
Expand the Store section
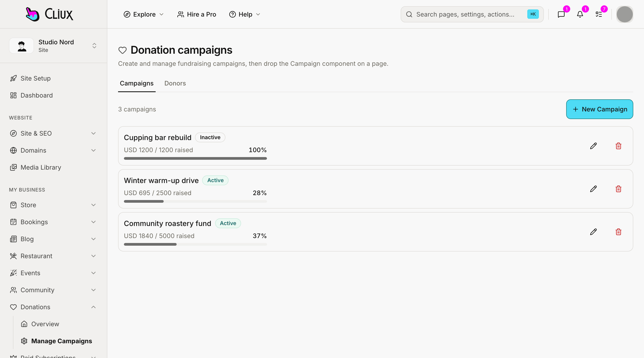tap(53, 205)
